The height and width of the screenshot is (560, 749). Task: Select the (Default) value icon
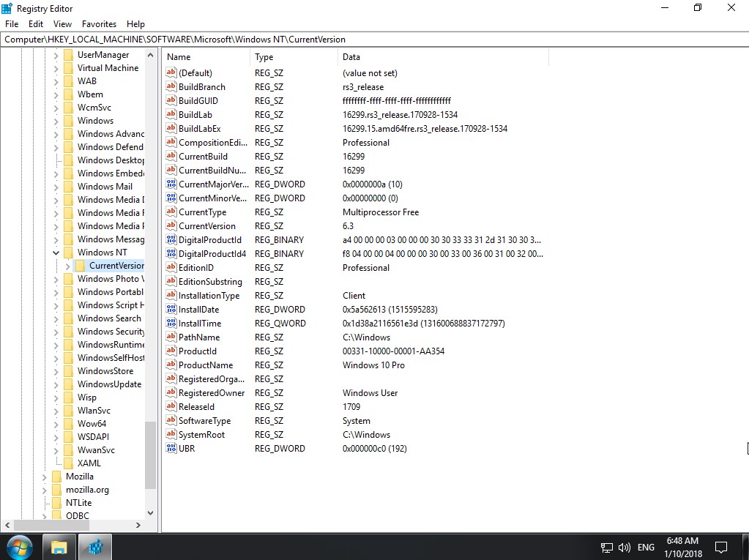click(x=171, y=72)
